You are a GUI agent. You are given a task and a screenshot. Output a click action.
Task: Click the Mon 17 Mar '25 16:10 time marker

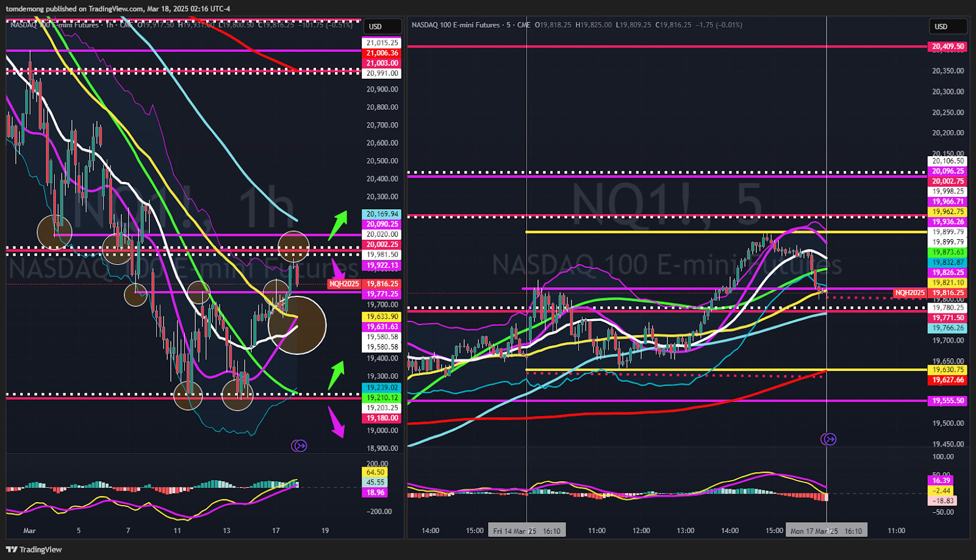tap(826, 531)
